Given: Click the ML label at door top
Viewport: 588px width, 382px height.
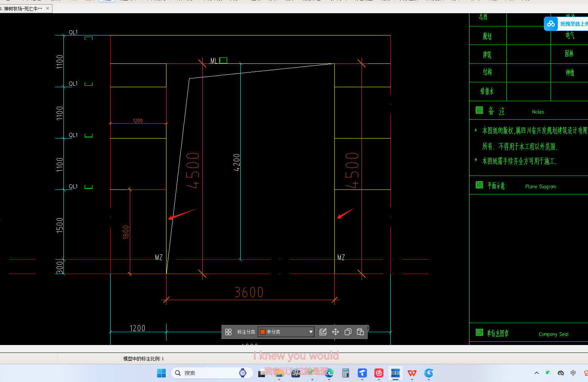Looking at the screenshot, I should [x=214, y=60].
